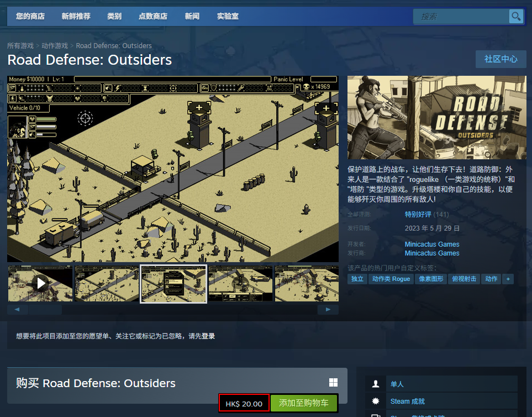The height and width of the screenshot is (417, 532).
Task: Click the Steam trading cards icon
Action: [x=376, y=415]
